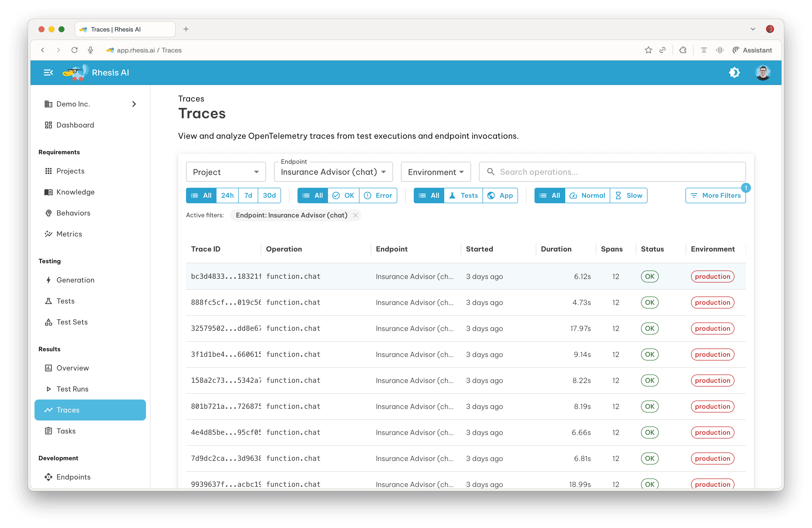812x528 pixels.
Task: Select the Metrics sparkle icon
Action: click(x=48, y=234)
